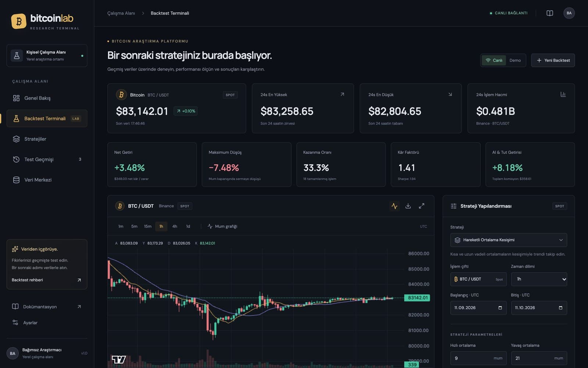Select the 4h timeframe
This screenshot has width=588, height=368.
coord(175,227)
